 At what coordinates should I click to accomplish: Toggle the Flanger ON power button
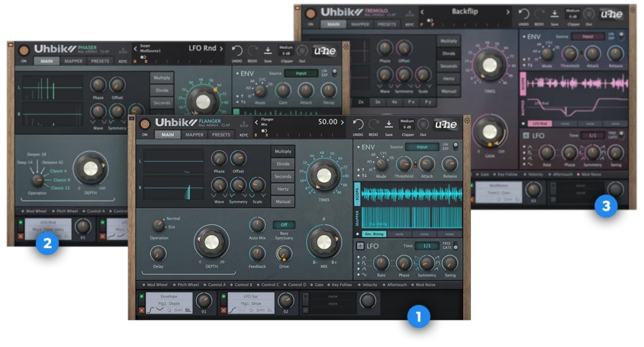pyautogui.click(x=145, y=124)
